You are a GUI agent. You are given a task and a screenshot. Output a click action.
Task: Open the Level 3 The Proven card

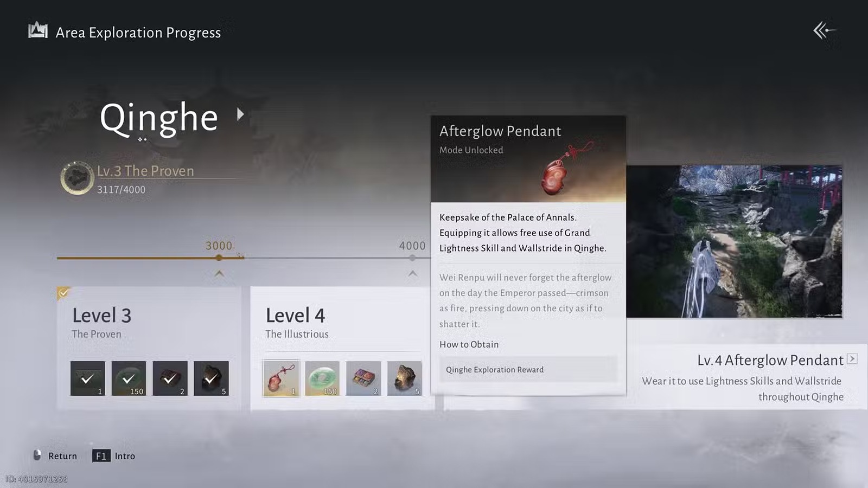(149, 348)
